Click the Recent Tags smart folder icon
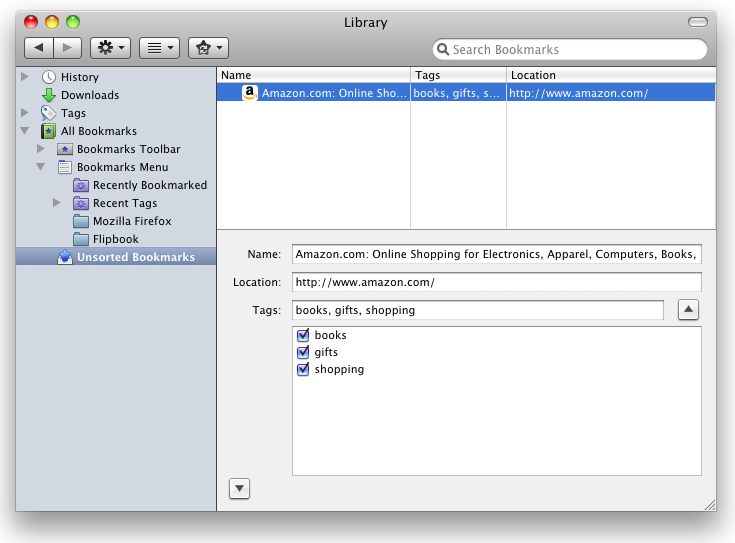Screen dimensions: 735x543 tap(81, 204)
